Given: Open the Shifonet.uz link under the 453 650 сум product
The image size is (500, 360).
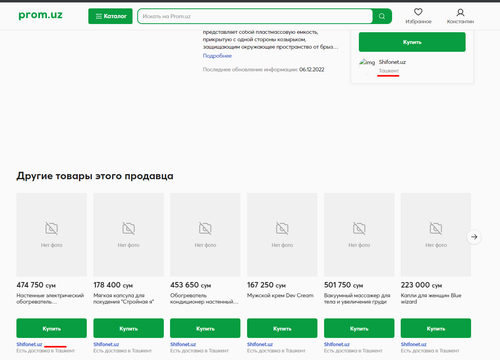Looking at the screenshot, I should (183, 344).
